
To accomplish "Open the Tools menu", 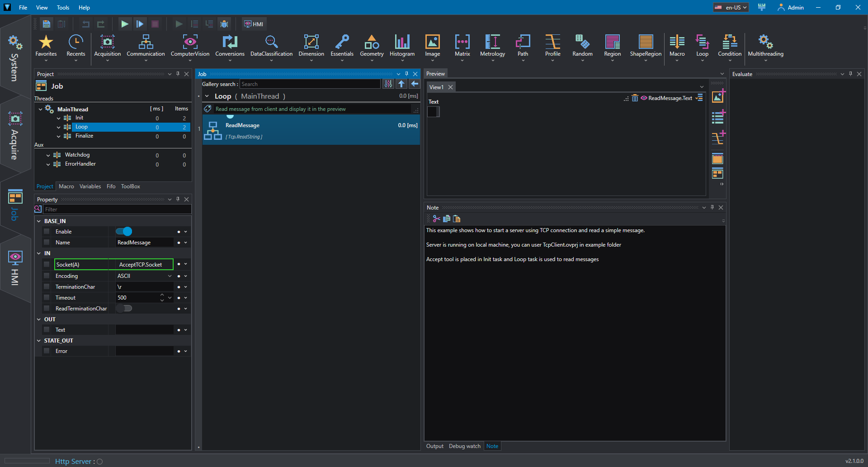I will (x=63, y=8).
